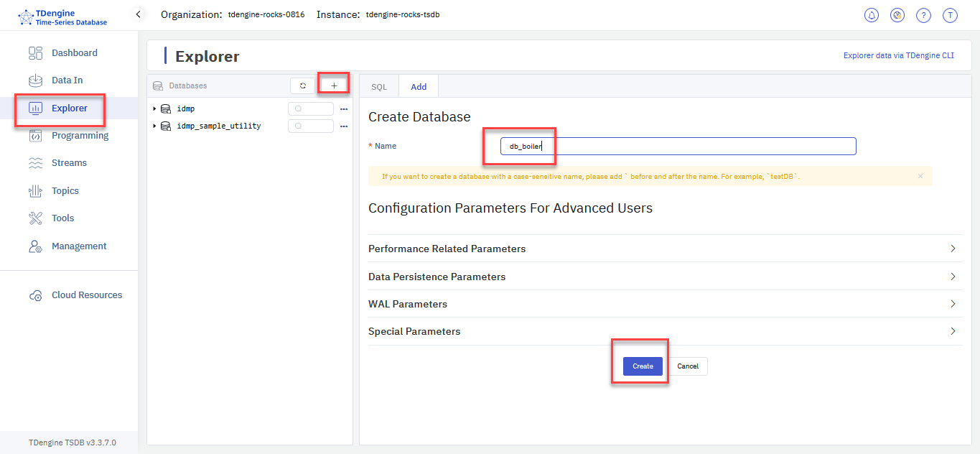Open Data In from the sidebar
Image resolution: width=980 pixels, height=454 pixels.
click(x=67, y=80)
